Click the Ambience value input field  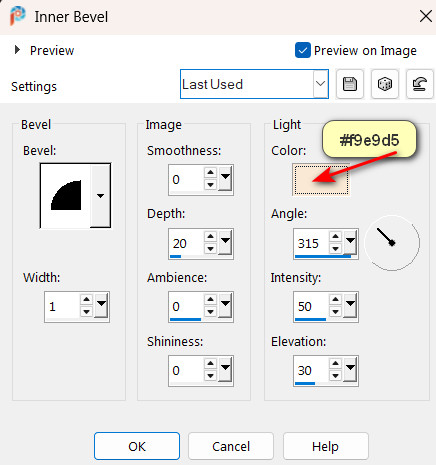tap(186, 307)
